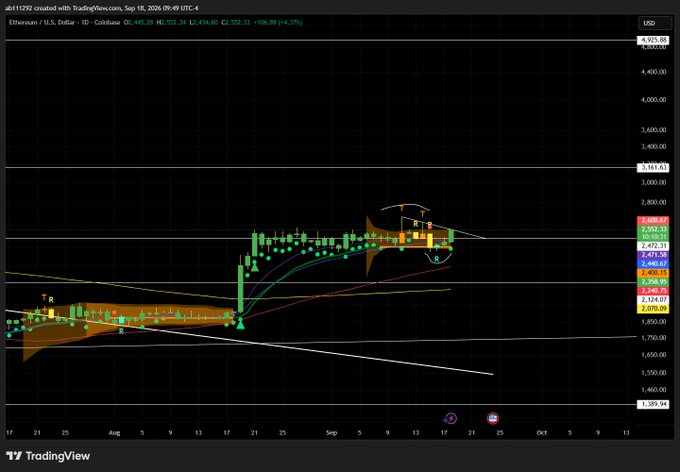Click the 3,000.00 price axis label

[654, 182]
